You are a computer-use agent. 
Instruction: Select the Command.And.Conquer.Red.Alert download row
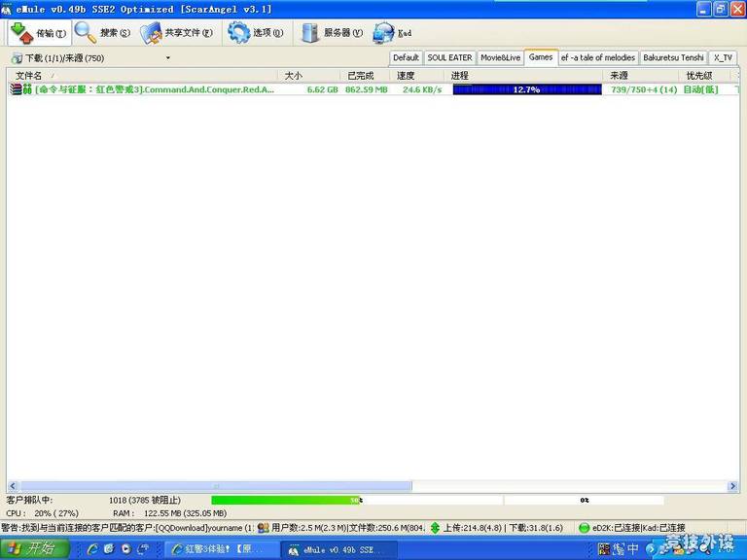click(x=156, y=89)
